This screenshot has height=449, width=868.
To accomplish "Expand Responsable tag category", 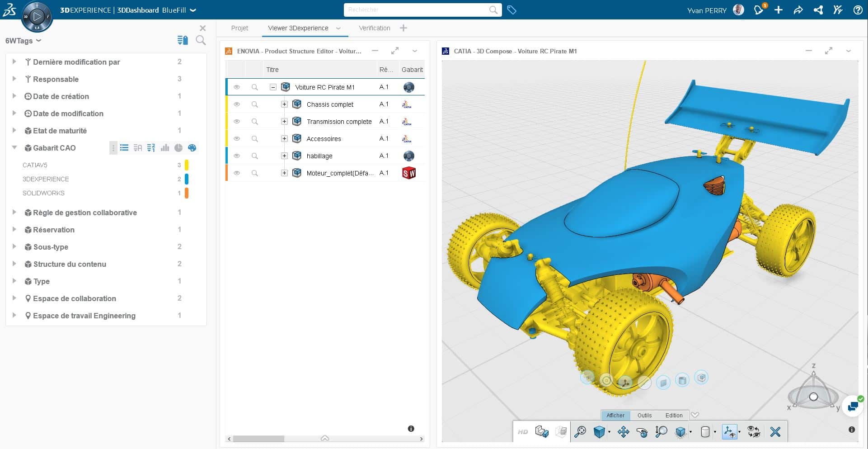I will tap(14, 79).
